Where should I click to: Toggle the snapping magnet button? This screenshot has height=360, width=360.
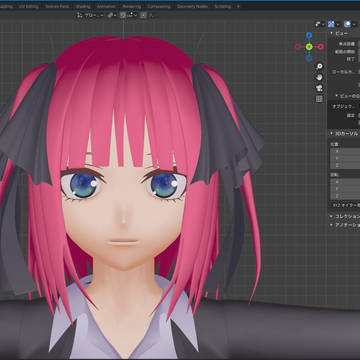point(123,15)
